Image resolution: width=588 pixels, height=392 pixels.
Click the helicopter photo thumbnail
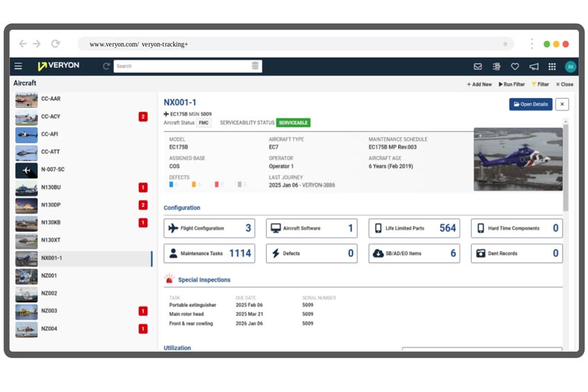(518, 159)
